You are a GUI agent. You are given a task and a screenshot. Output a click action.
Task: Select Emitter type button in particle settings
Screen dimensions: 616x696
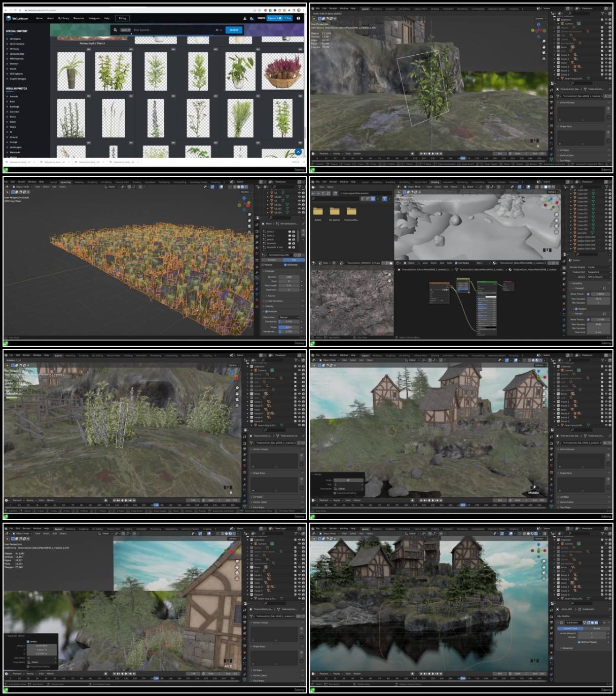[272, 260]
